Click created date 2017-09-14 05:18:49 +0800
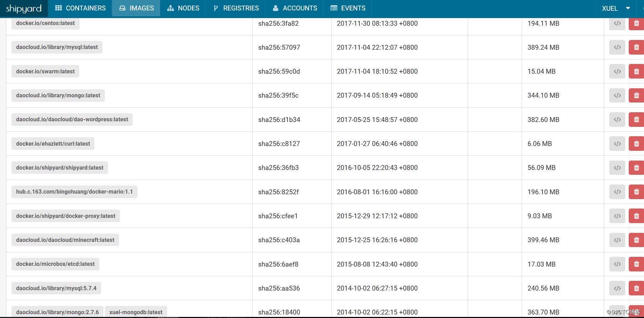Viewport: 644px width, 318px height. point(377,95)
